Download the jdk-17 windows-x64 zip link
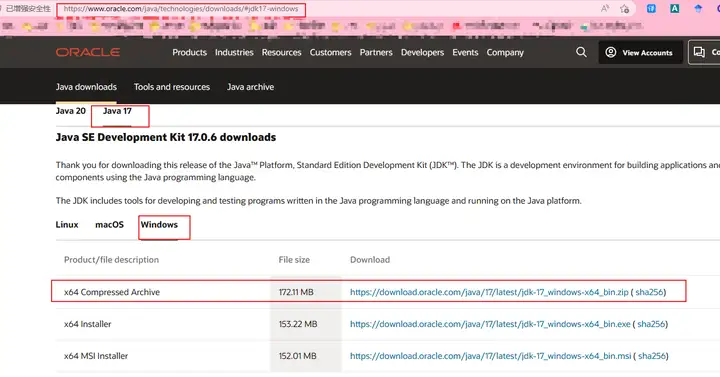This screenshot has height=377, width=720. [x=489, y=292]
